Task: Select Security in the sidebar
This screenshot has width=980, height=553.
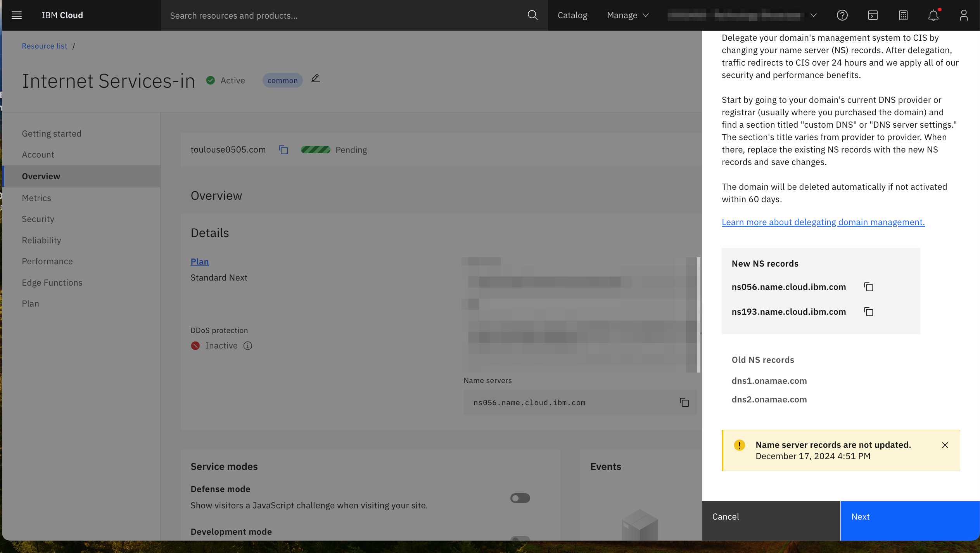Action: [38, 219]
